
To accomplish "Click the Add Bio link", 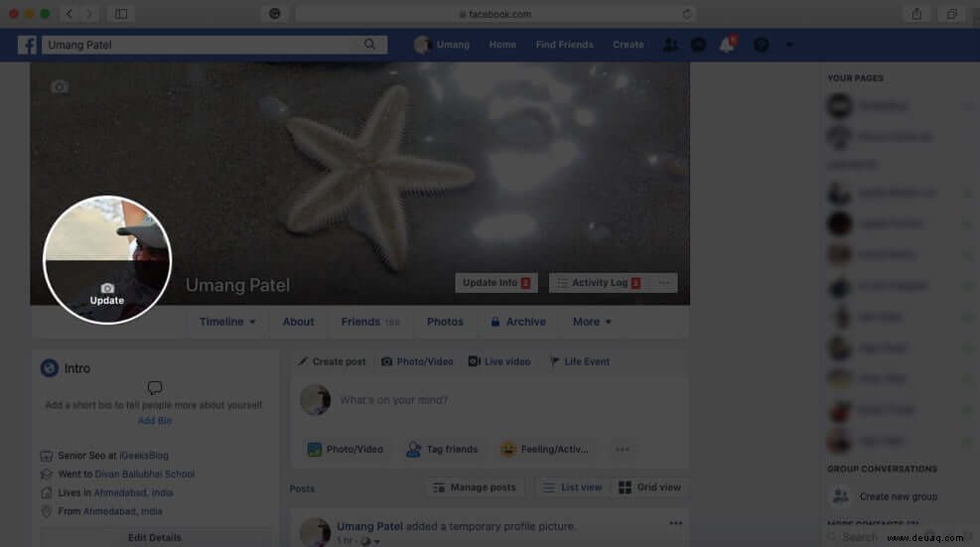I will point(155,421).
